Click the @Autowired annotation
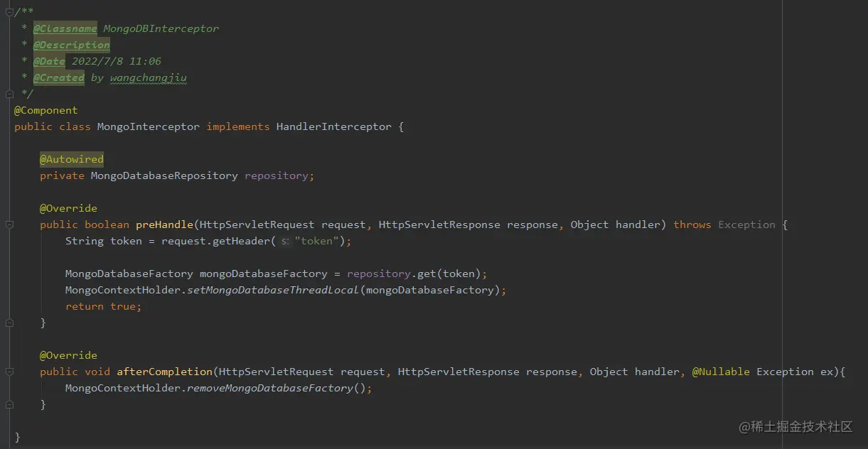 click(72, 159)
